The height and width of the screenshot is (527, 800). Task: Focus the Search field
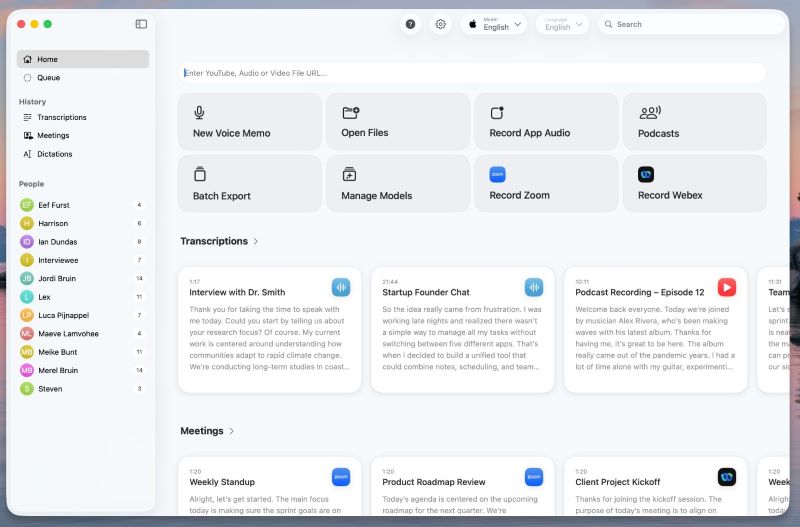[691, 24]
